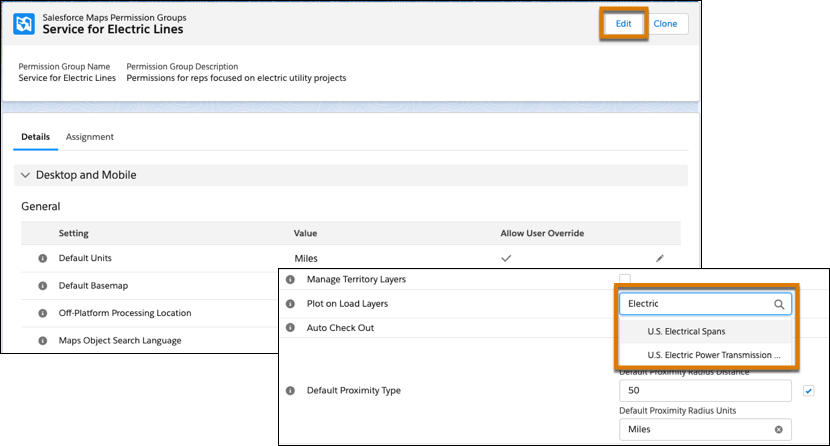Image resolution: width=830 pixels, height=446 pixels.
Task: Click the Edit button
Action: pyautogui.click(x=624, y=24)
